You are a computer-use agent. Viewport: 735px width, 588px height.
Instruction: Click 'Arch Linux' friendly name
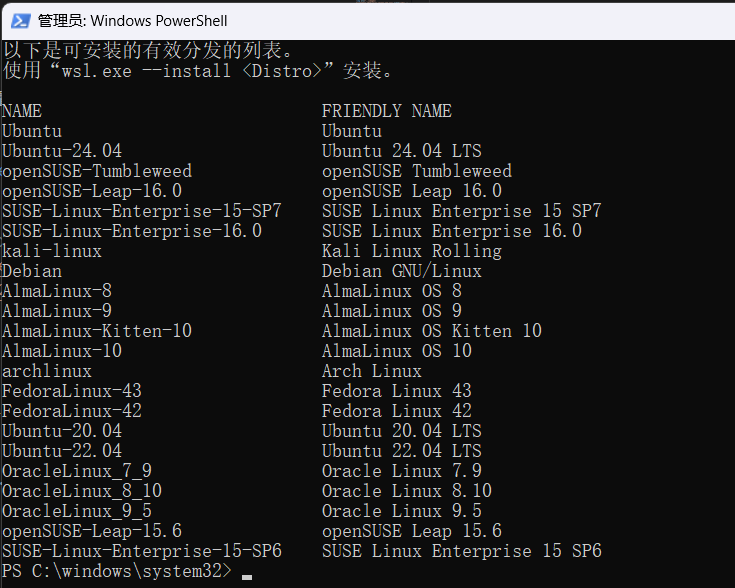pyautogui.click(x=371, y=371)
